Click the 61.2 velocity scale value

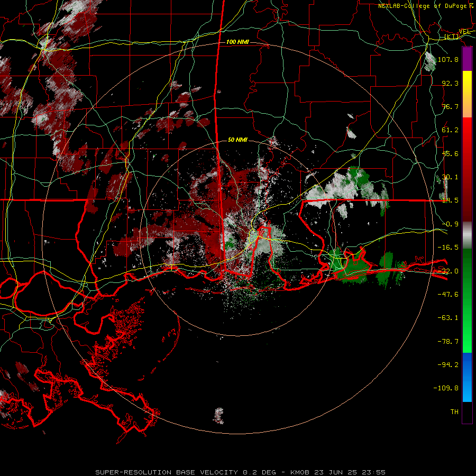450,130
